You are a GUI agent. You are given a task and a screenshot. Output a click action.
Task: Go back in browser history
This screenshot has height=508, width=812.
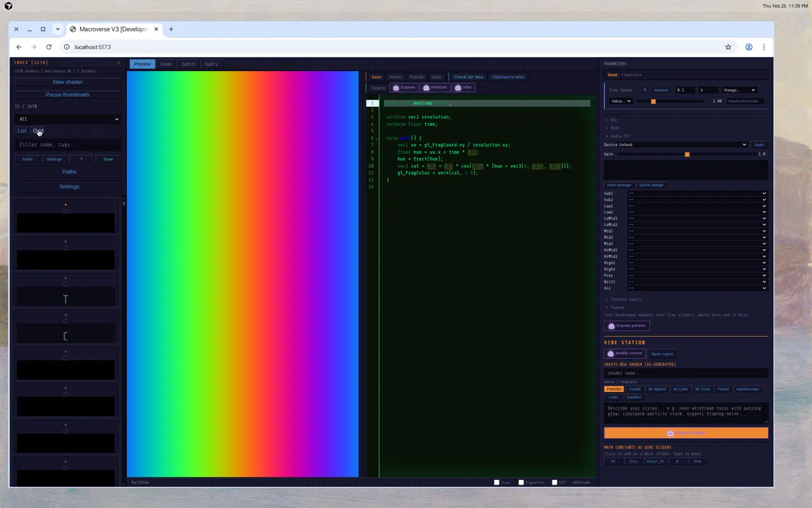point(19,47)
